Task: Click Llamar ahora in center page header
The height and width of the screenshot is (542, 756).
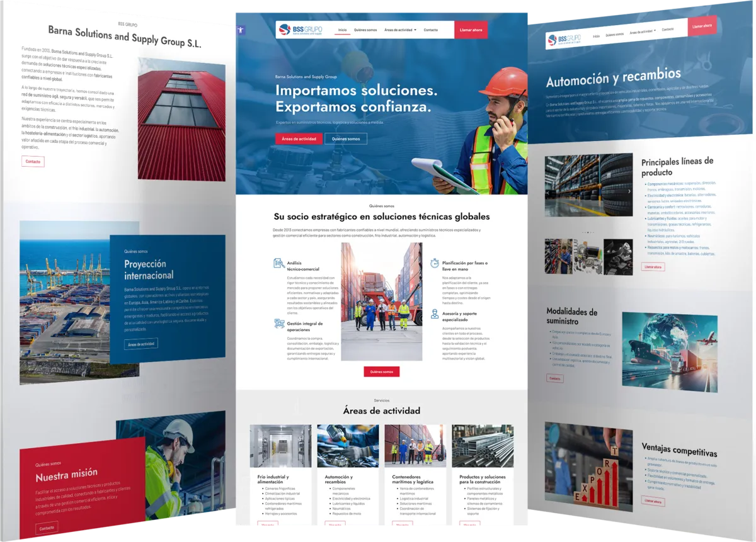Action: [471, 30]
